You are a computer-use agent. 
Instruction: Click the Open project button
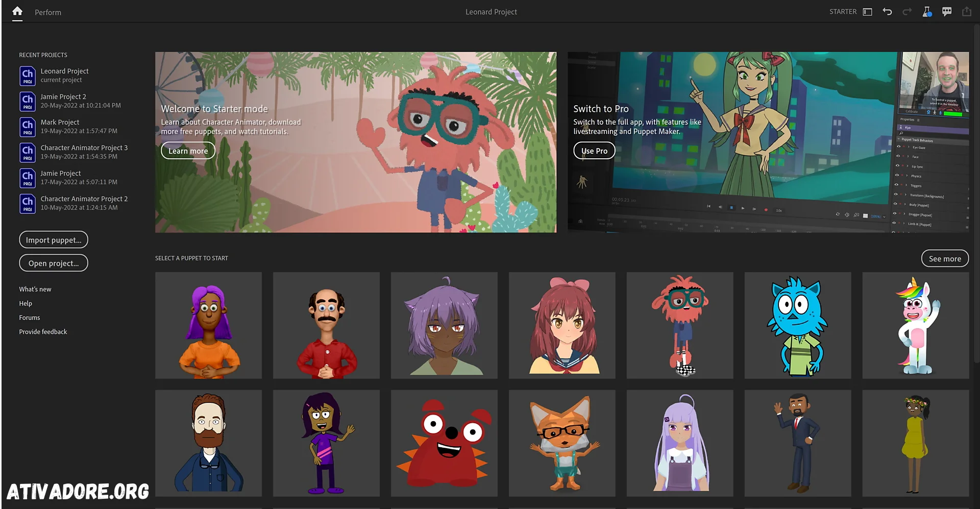point(54,263)
